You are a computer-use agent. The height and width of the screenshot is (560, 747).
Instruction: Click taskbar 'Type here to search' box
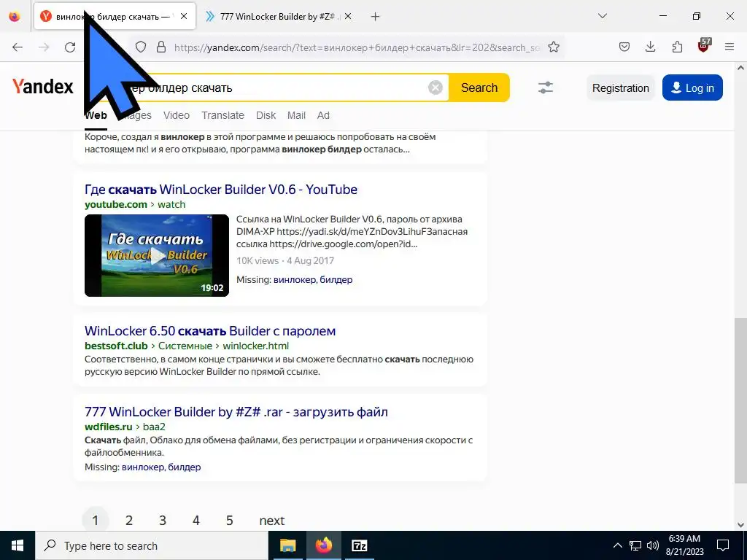click(x=152, y=545)
